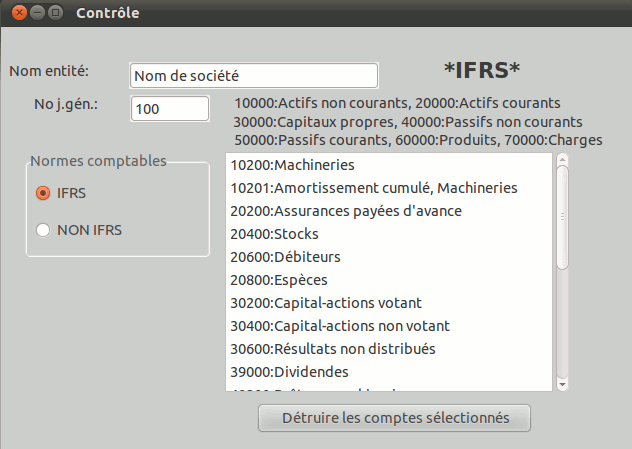632x449 pixels.
Task: Select the IFRS radio button
Action: [43, 193]
